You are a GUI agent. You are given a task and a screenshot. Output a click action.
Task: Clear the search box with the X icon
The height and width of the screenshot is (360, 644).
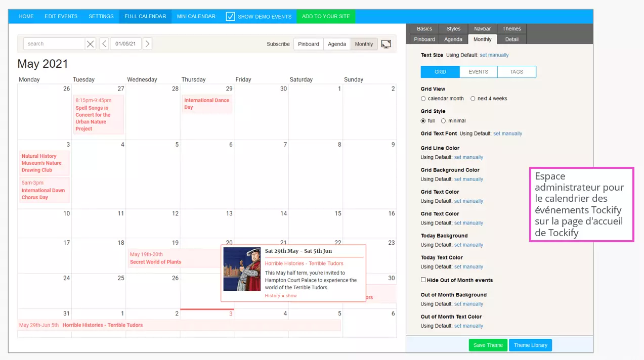coord(91,44)
